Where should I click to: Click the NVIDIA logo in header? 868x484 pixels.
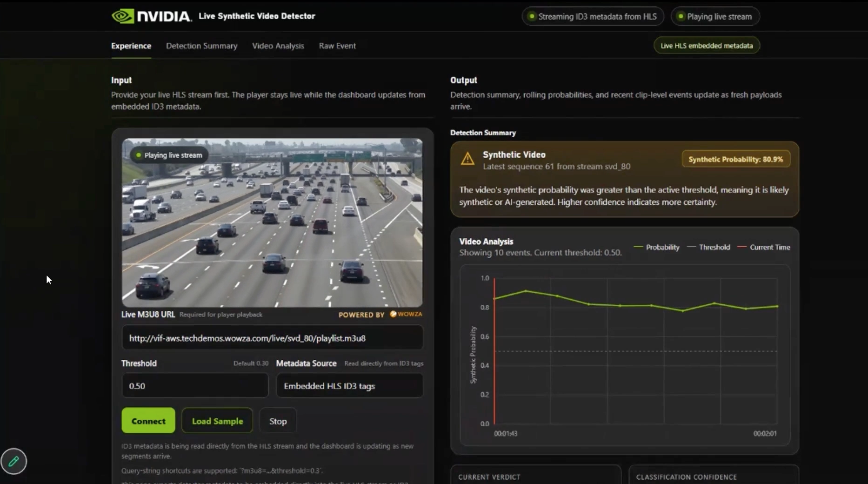tap(151, 16)
